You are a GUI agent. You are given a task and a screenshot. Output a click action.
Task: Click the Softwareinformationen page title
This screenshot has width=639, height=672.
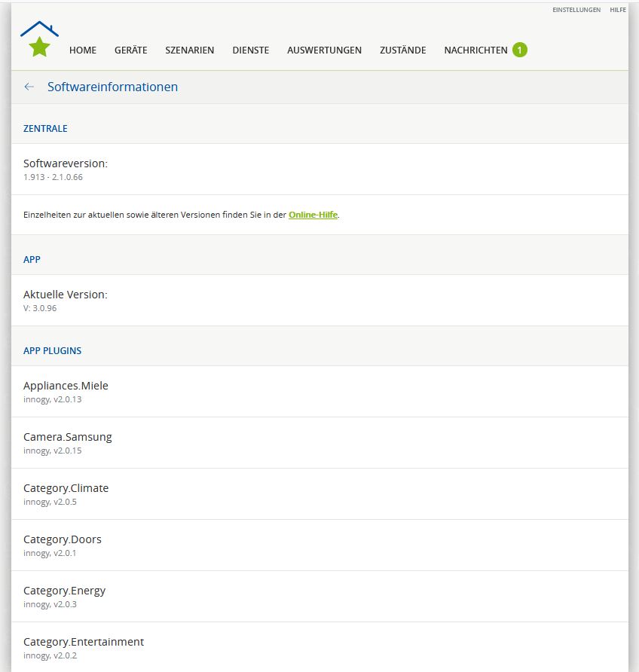112,87
